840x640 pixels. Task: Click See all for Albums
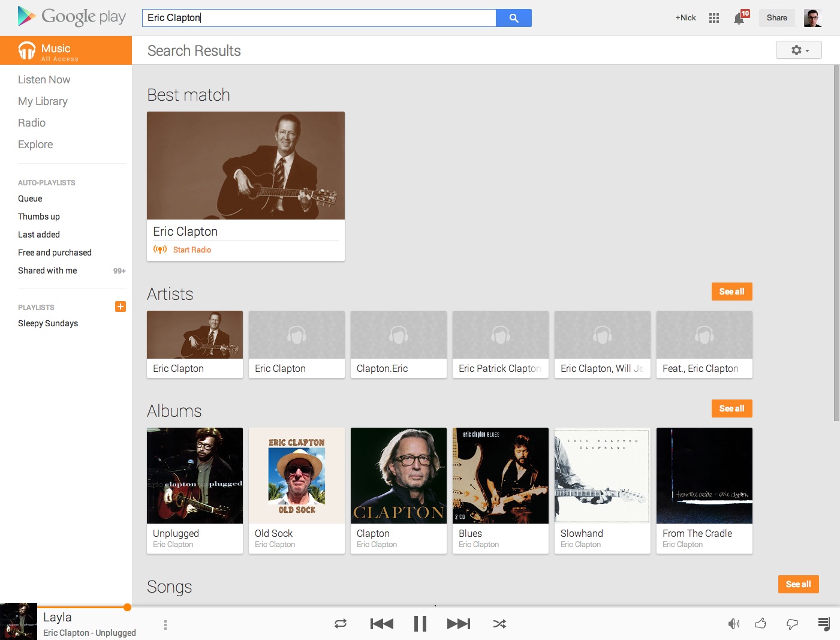(731, 408)
